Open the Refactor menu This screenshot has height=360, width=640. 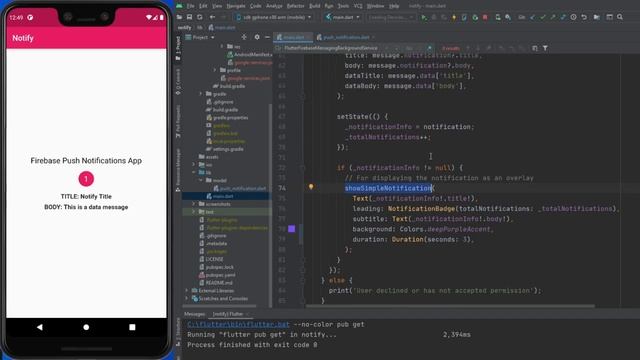pyautogui.click(x=296, y=6)
